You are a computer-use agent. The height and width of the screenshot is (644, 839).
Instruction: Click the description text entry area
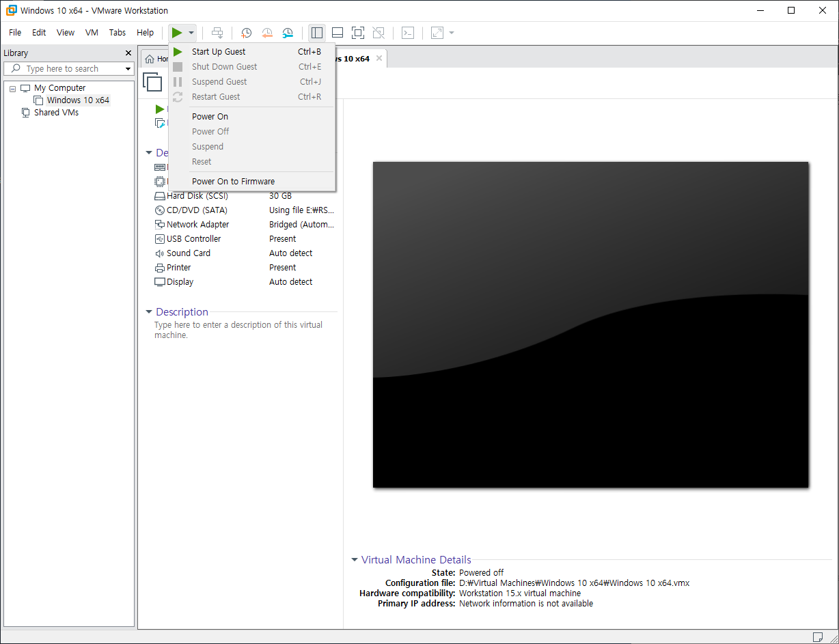[238, 331]
